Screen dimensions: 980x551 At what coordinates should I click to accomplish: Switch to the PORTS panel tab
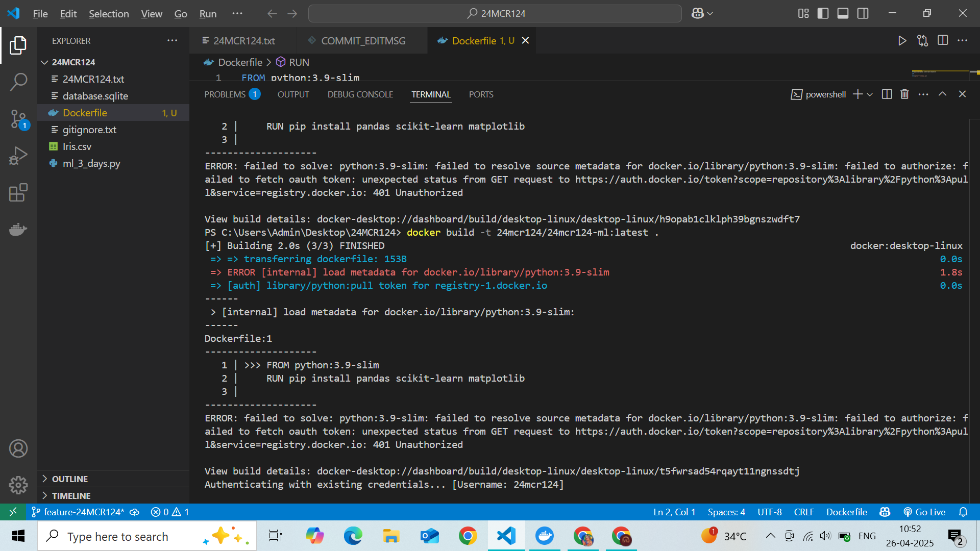481,94
